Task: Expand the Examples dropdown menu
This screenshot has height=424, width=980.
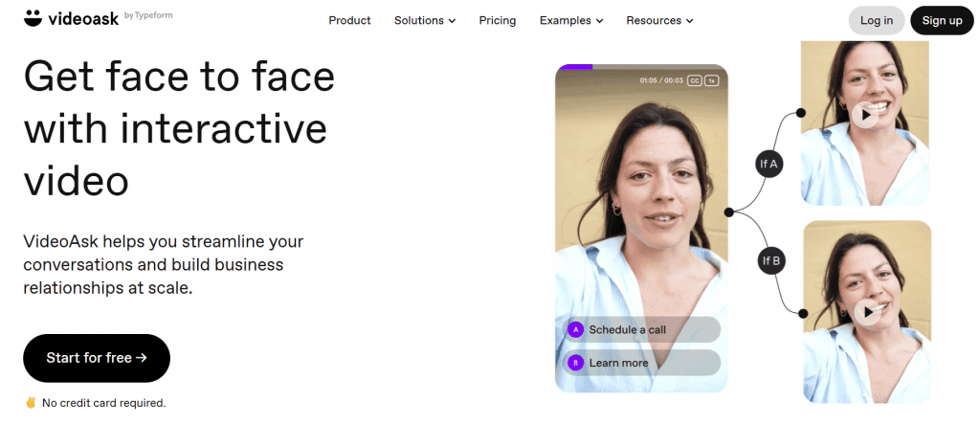Action: [570, 20]
